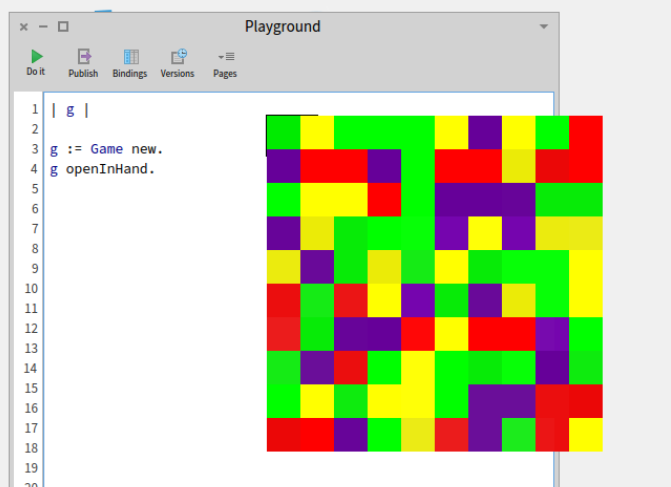
Task: Open the Bindings table icon
Action: pyautogui.click(x=131, y=56)
